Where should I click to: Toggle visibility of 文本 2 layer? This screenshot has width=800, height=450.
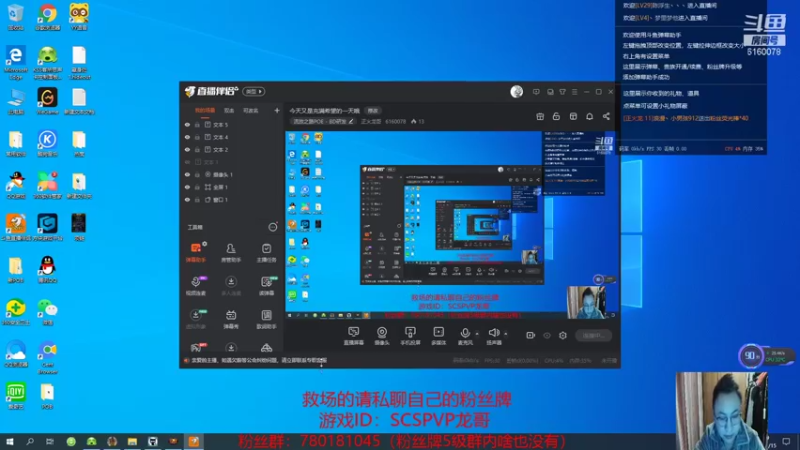pyautogui.click(x=187, y=149)
